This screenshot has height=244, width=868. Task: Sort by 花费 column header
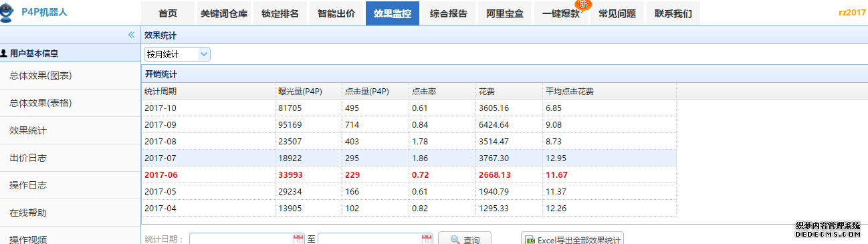(x=510, y=92)
